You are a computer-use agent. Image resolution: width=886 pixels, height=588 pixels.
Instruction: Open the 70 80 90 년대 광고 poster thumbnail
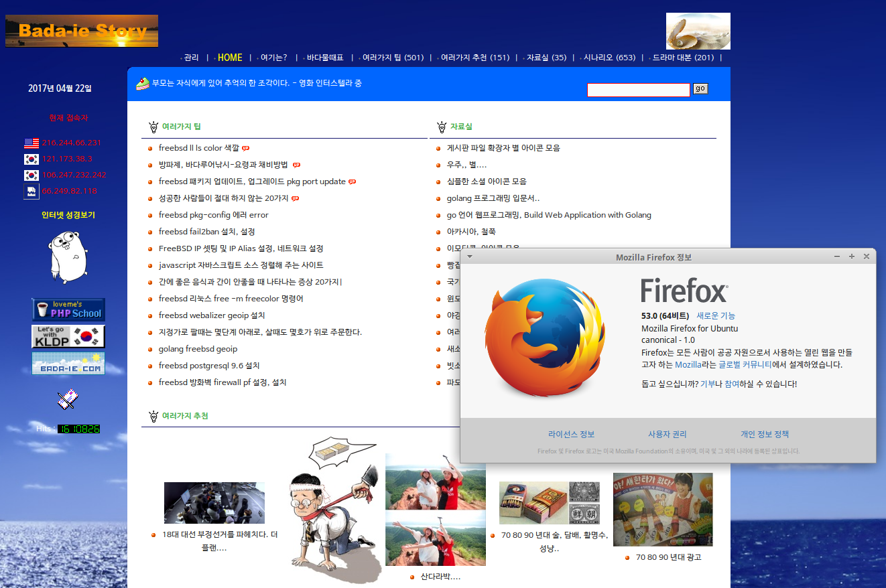click(x=663, y=510)
